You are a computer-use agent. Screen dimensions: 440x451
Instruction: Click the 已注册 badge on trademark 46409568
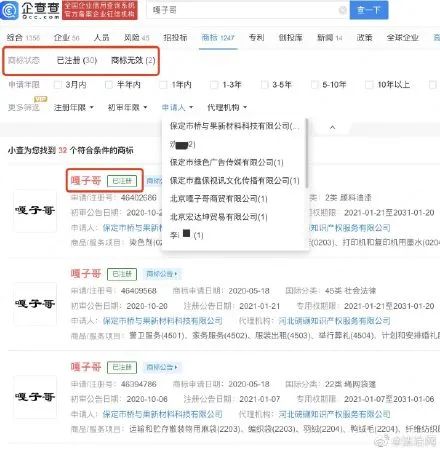point(122,274)
